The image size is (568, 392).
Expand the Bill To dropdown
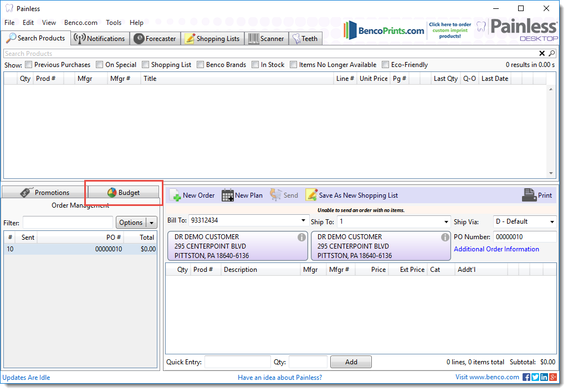303,220
